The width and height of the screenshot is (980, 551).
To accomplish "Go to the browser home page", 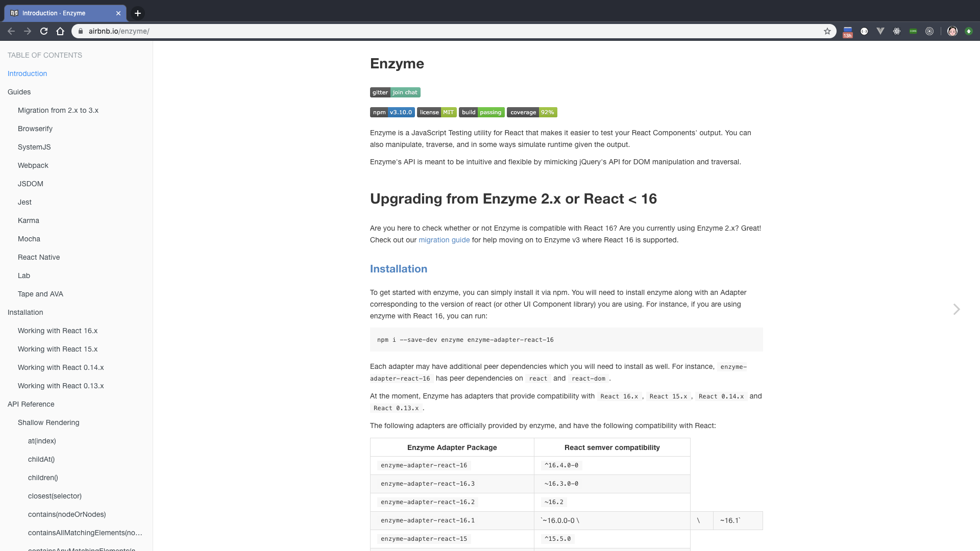I will 60,31.
